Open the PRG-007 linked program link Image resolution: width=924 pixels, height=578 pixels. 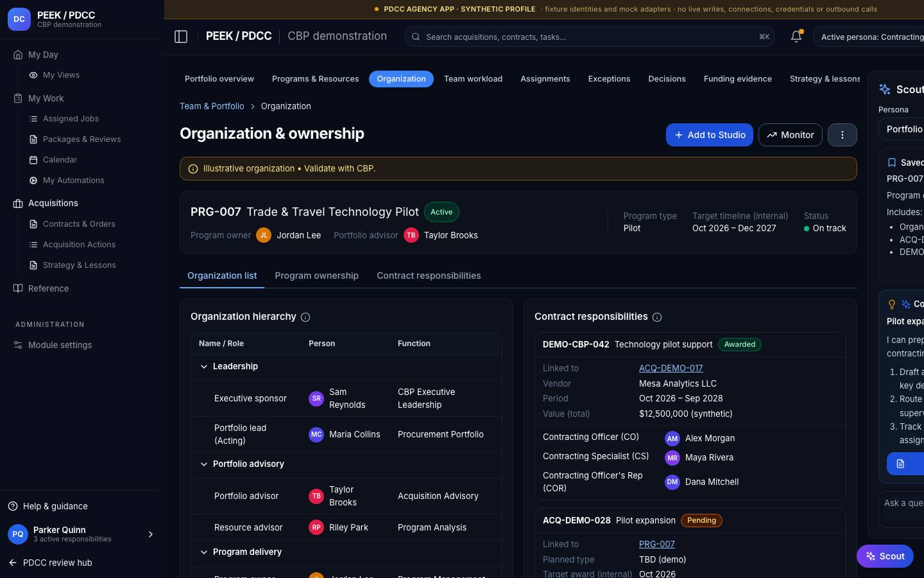[x=657, y=544]
